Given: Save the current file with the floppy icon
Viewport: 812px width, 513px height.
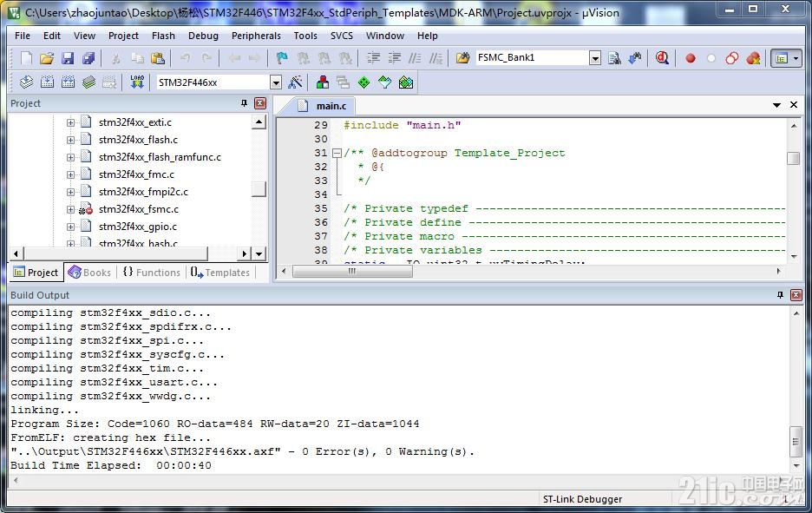Looking at the screenshot, I should 68,58.
